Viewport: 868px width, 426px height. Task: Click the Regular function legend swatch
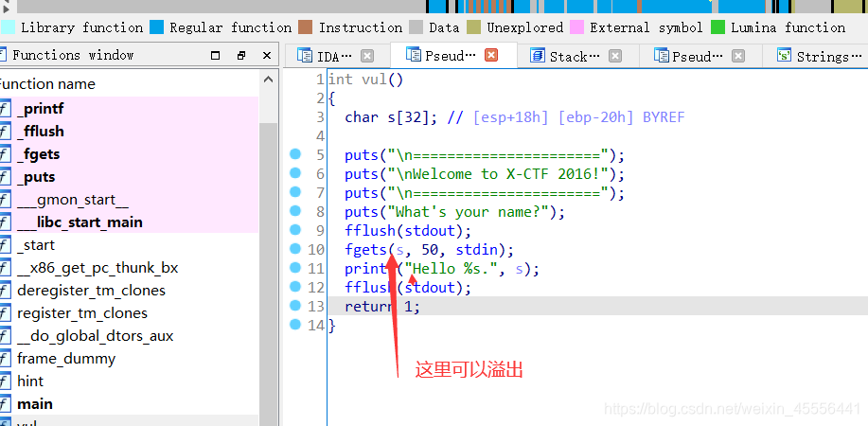point(157,27)
